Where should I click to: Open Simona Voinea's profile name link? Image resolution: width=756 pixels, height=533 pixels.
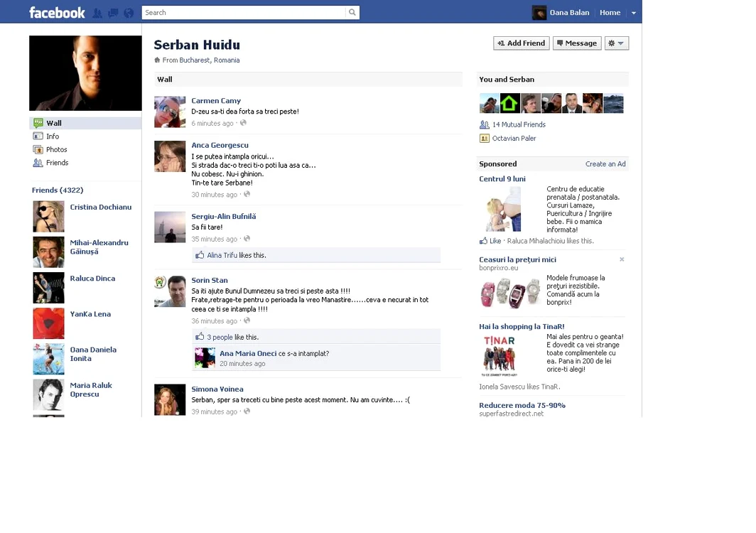[x=217, y=389]
